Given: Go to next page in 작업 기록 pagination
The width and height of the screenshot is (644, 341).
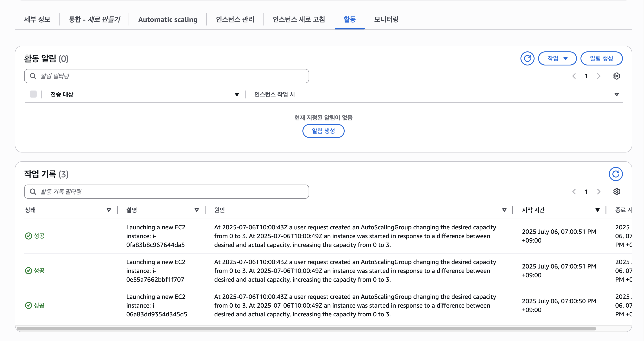Looking at the screenshot, I should point(599,192).
